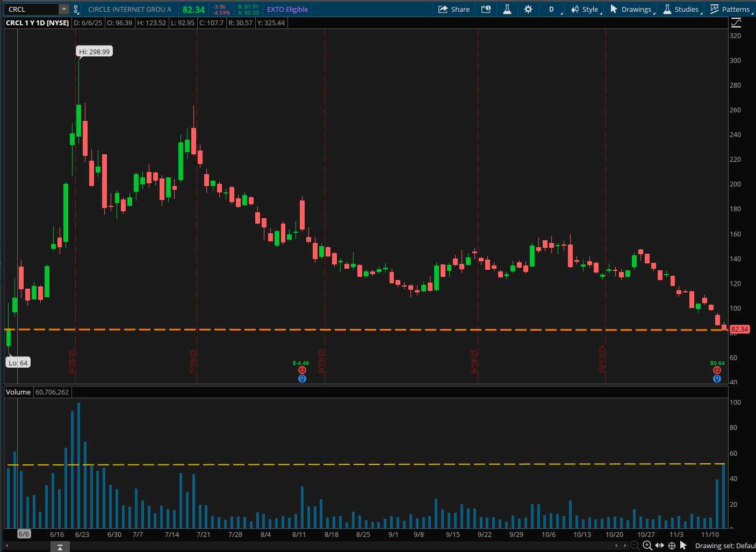Click the last price 82.34 in header

[193, 10]
